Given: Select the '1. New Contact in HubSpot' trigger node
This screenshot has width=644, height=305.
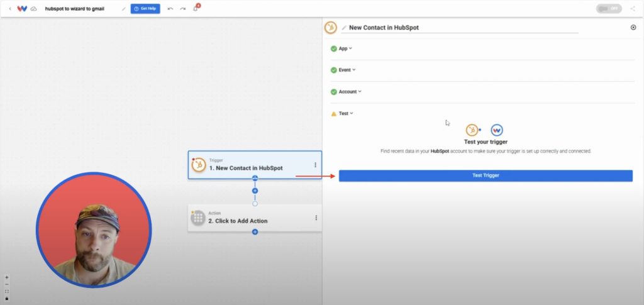Looking at the screenshot, I should (255, 165).
